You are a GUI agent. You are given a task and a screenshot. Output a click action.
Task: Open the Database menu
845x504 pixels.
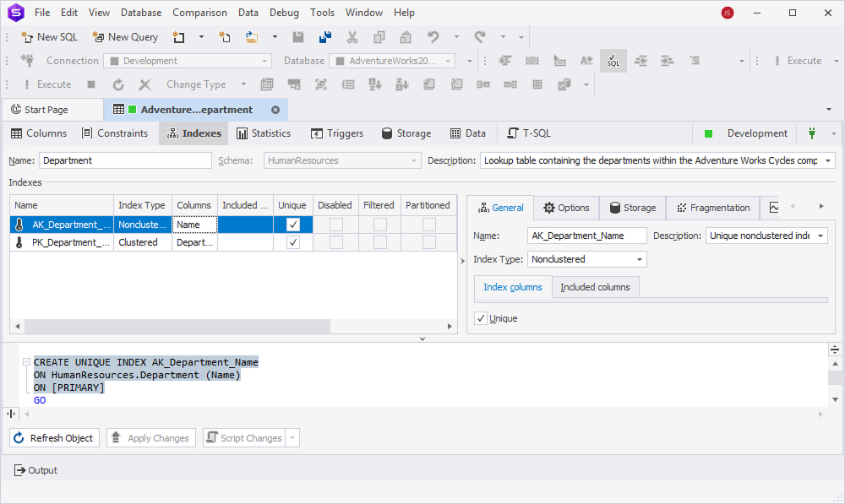(x=140, y=13)
